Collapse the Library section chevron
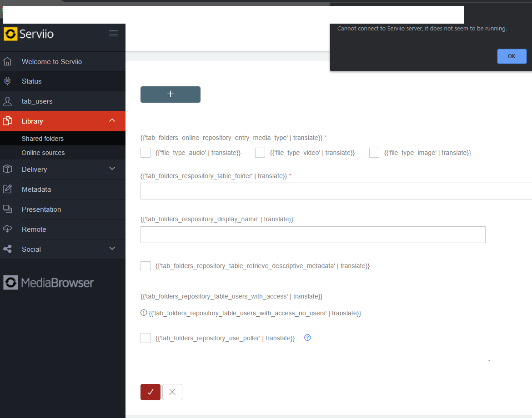Image resolution: width=532 pixels, height=418 pixels. [x=112, y=120]
